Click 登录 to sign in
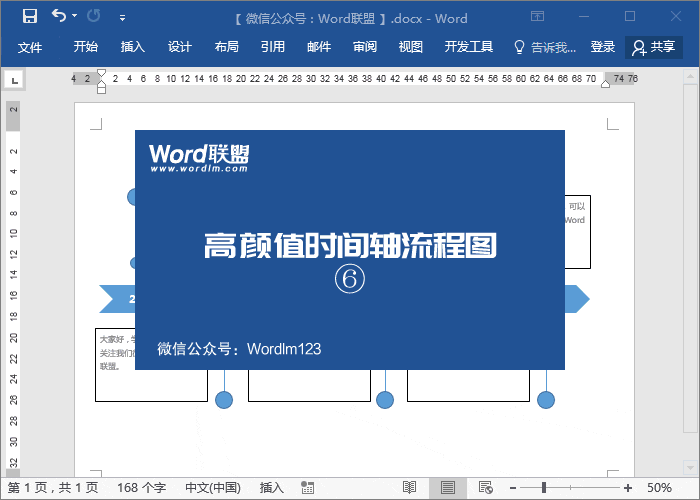700x500 pixels. point(603,46)
